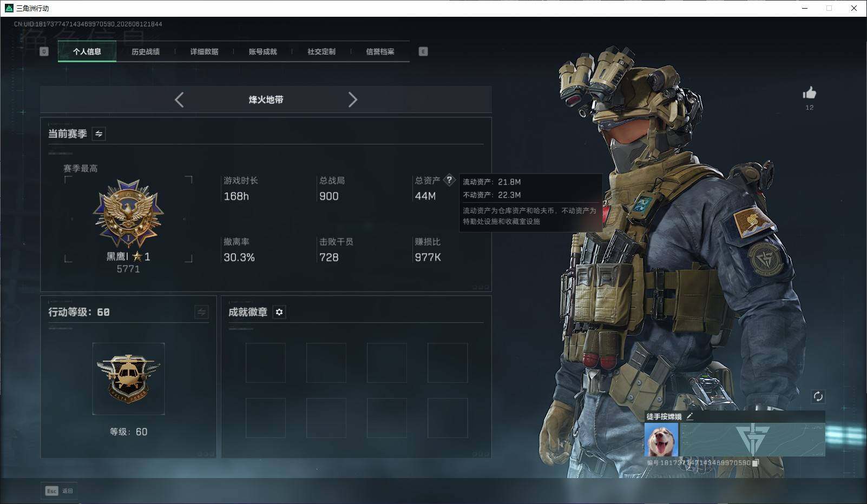Click the 黑鹰I rank badge emblem
Viewport: 867px width, 504px height.
tap(128, 214)
